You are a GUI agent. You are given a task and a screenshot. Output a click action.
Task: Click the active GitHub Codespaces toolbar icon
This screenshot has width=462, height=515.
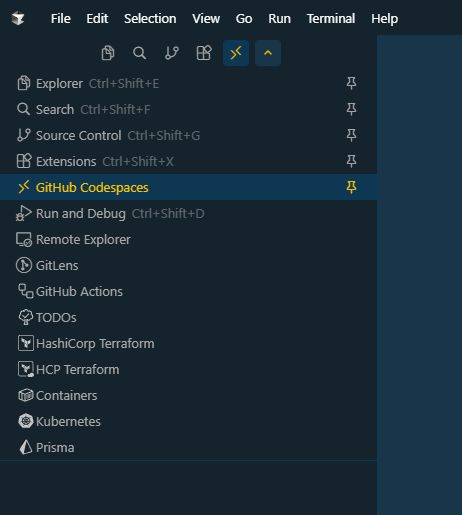(x=236, y=53)
